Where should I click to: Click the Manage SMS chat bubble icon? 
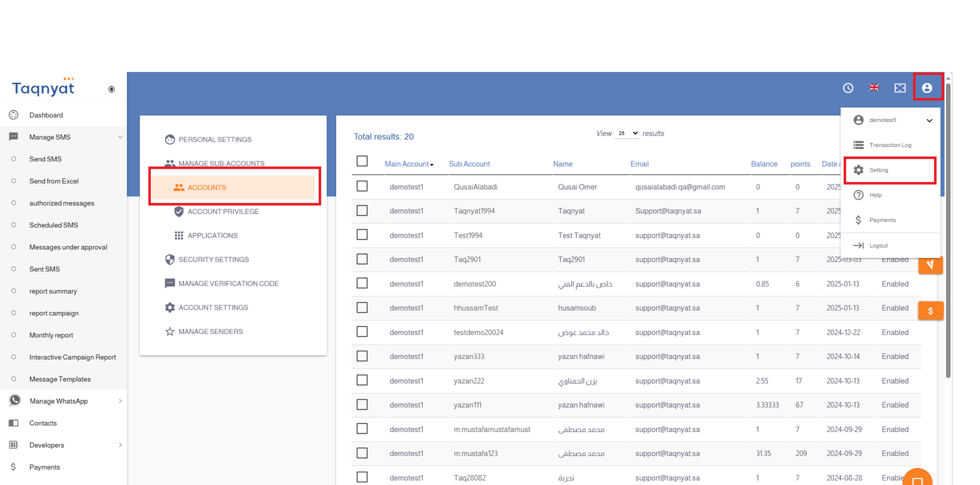tap(13, 137)
